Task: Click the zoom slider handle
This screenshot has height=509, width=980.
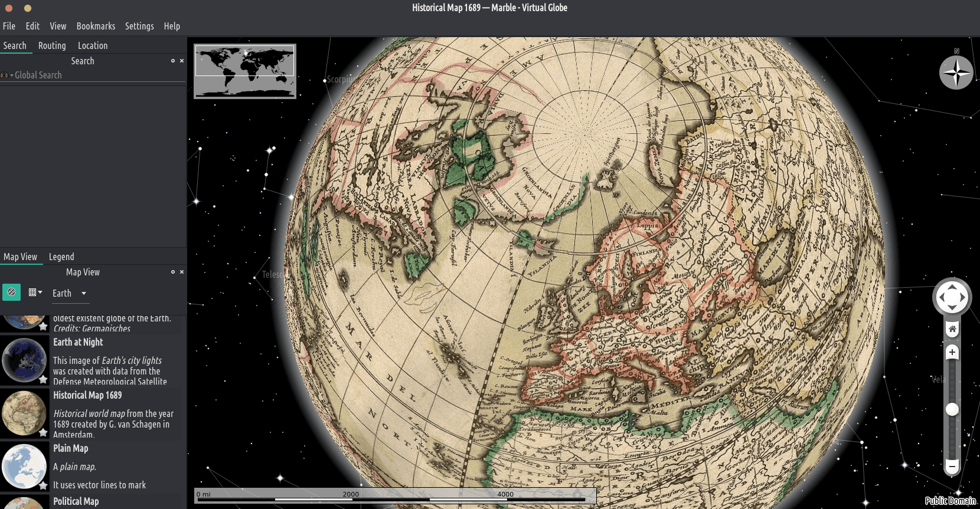Action: (952, 409)
